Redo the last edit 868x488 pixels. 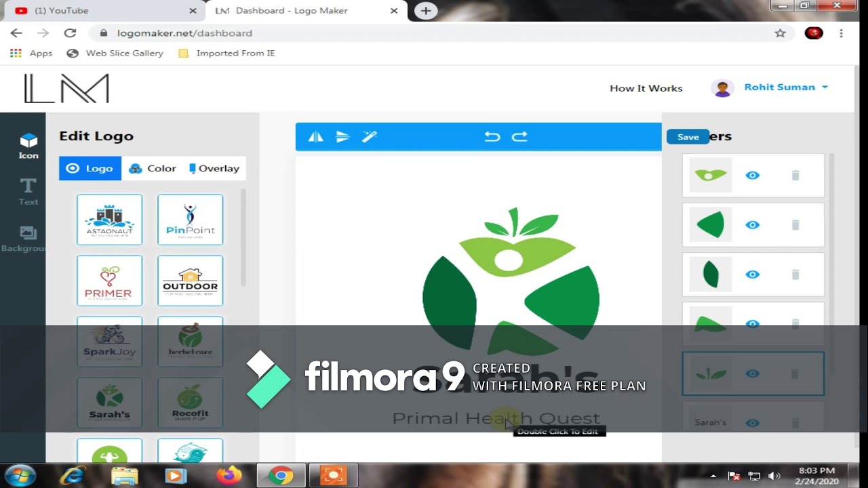pos(519,137)
